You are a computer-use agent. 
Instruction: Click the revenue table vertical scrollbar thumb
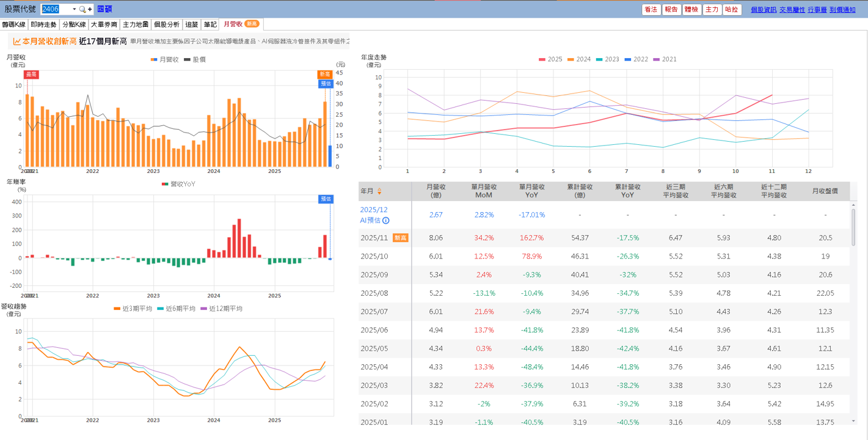tap(853, 227)
